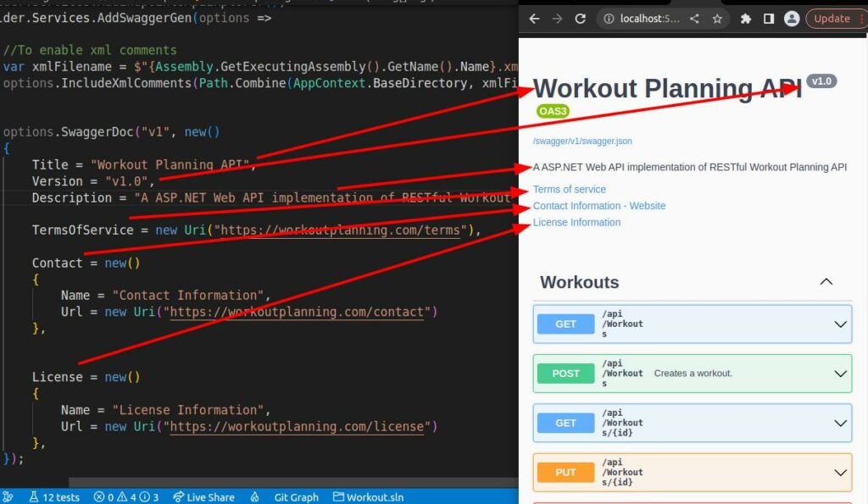
Task: Open the Chrome three-dot menu
Action: click(x=862, y=18)
